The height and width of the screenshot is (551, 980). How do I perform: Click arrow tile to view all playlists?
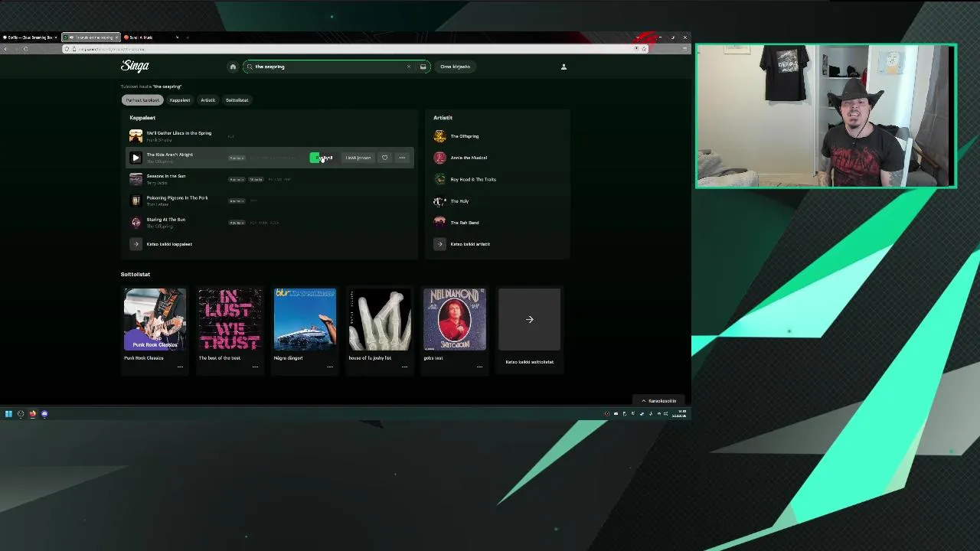pyautogui.click(x=529, y=319)
